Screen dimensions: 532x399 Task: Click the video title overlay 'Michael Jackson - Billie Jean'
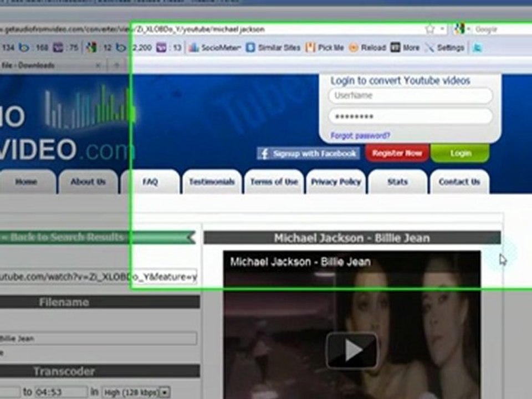click(x=300, y=262)
